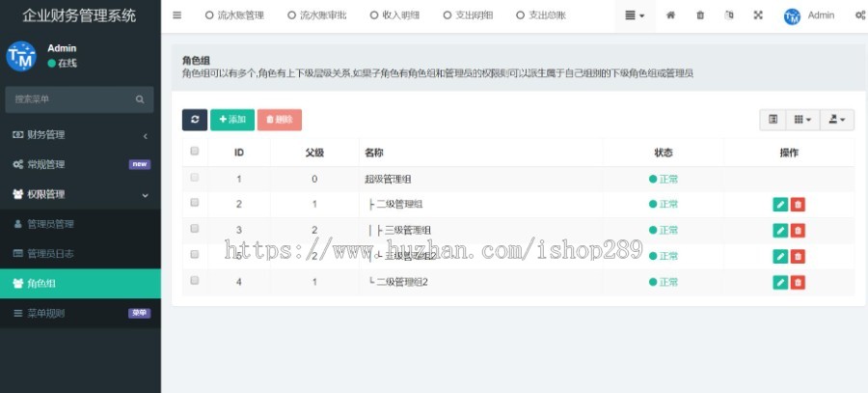Click the 状态 column header

pyautogui.click(x=664, y=153)
